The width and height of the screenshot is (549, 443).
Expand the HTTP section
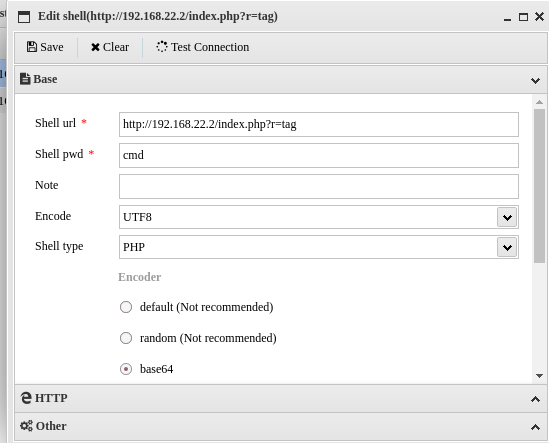[x=535, y=399]
